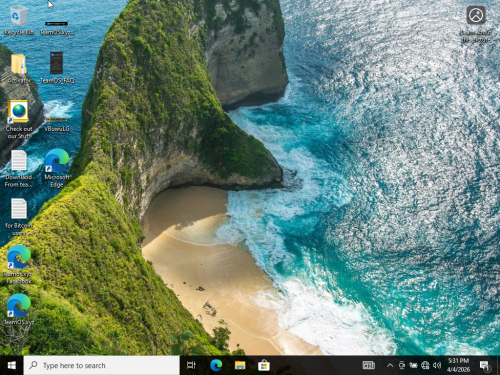The width and height of the screenshot is (500, 375).
Task: Select the Activator folder on desktop
Action: pyautogui.click(x=19, y=68)
